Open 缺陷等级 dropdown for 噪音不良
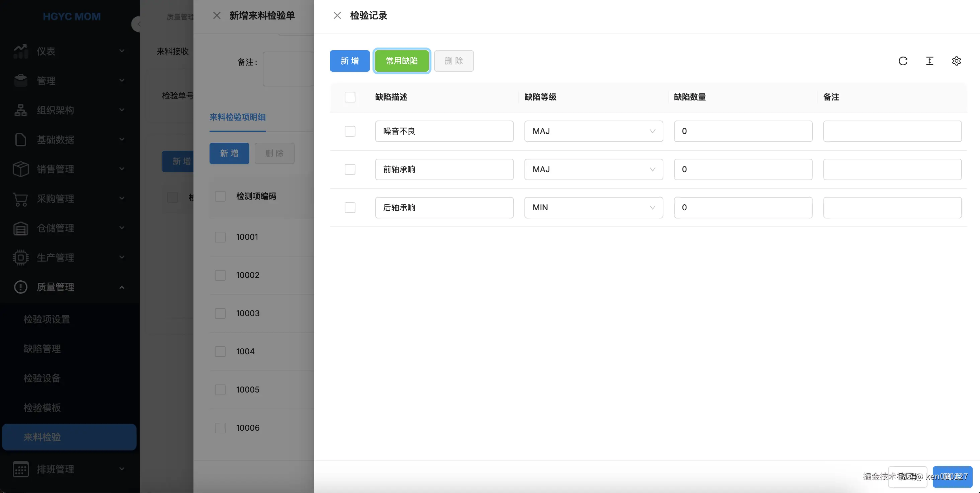Viewport: 980px width, 493px height. 593,131
